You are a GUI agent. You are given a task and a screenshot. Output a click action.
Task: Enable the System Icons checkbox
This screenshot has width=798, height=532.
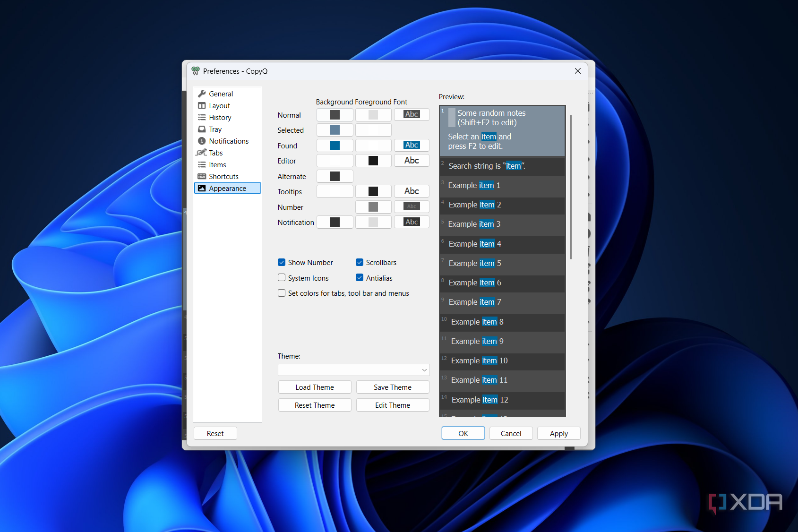pos(282,278)
